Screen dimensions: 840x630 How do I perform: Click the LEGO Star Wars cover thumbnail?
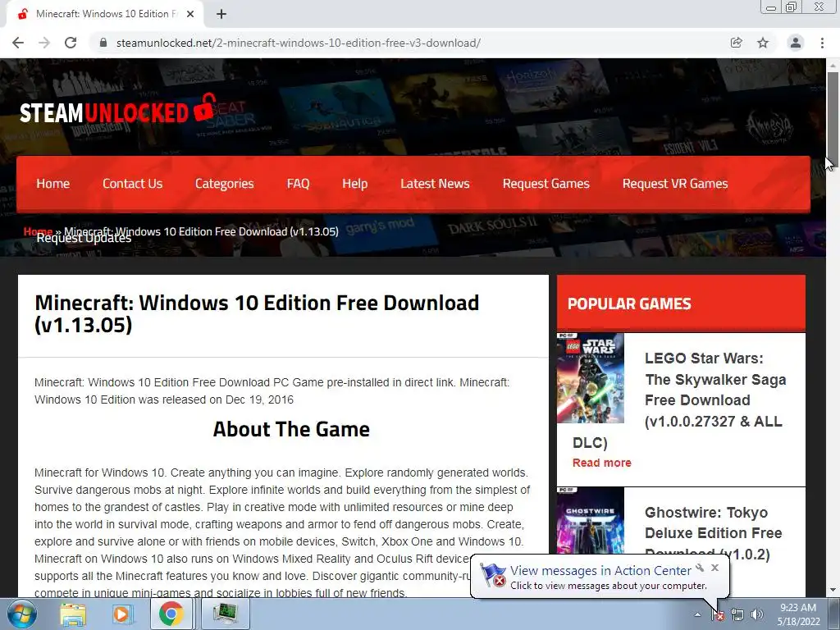591,377
